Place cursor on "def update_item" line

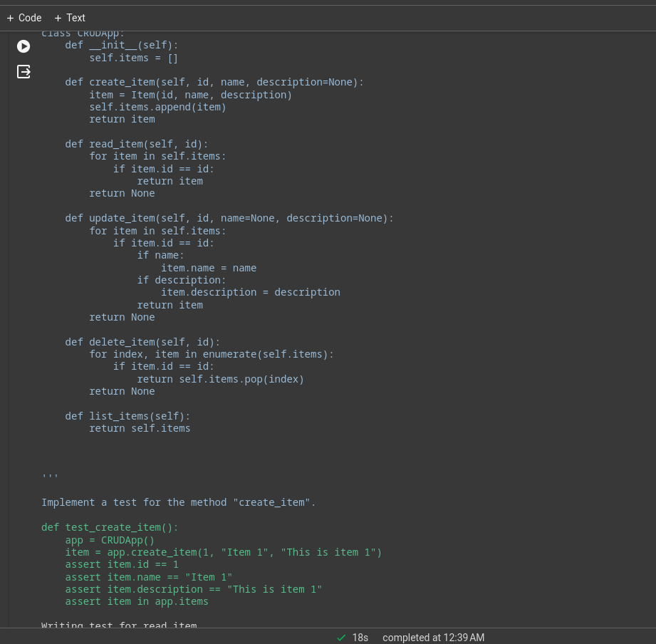pos(229,218)
